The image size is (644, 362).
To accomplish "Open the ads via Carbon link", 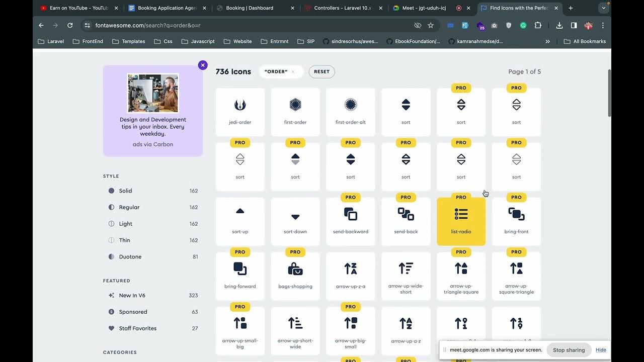I will click(153, 144).
